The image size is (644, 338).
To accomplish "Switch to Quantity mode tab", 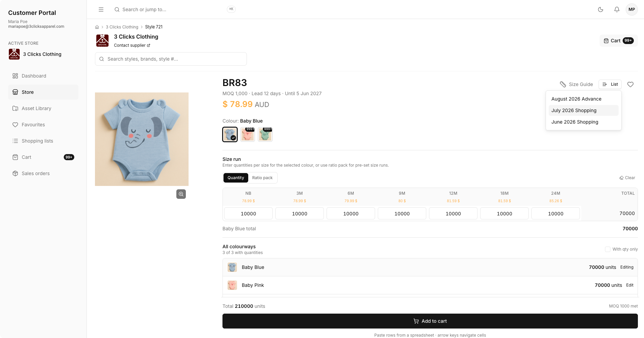I will click(236, 178).
